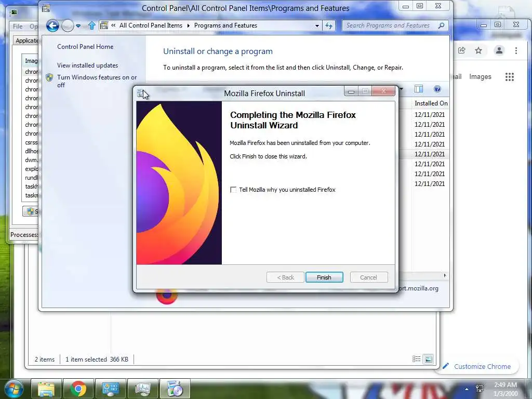532x399 pixels.
Task: Open the Google apps grid icon
Action: point(509,77)
